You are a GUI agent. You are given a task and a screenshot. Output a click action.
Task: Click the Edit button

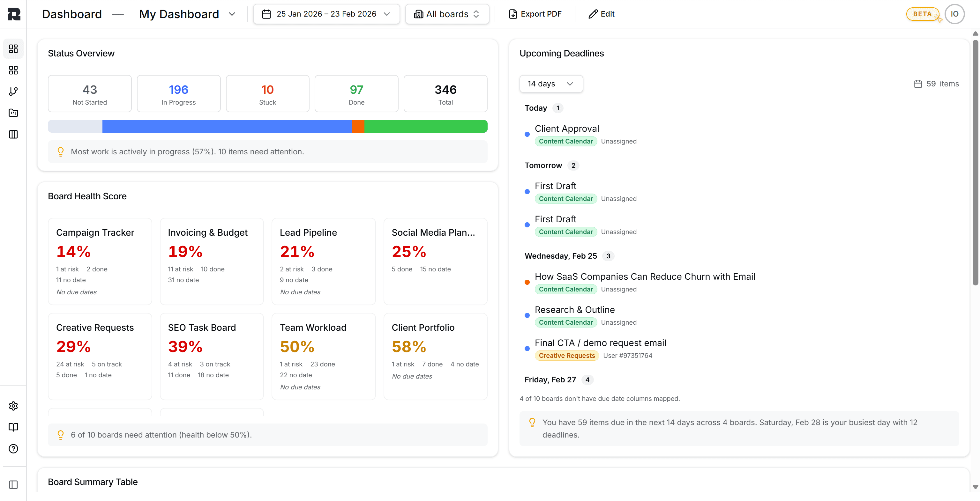coord(601,14)
